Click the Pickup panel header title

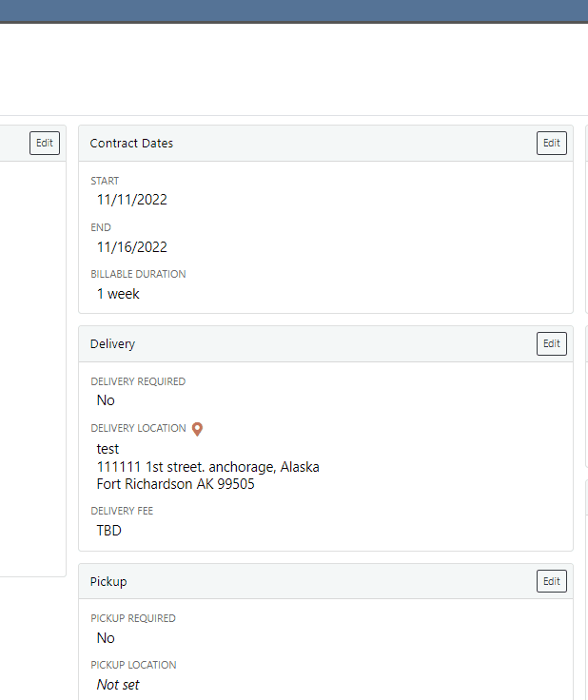tap(108, 581)
